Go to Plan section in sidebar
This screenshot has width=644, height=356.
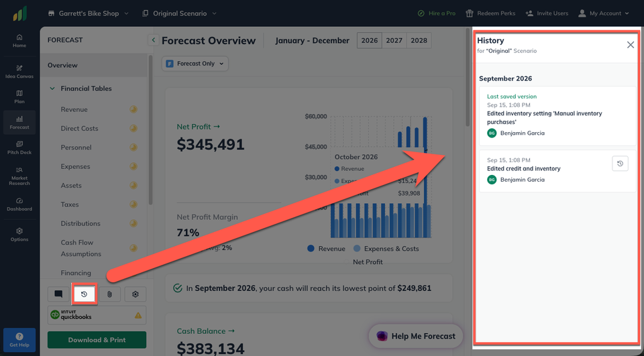tap(19, 97)
